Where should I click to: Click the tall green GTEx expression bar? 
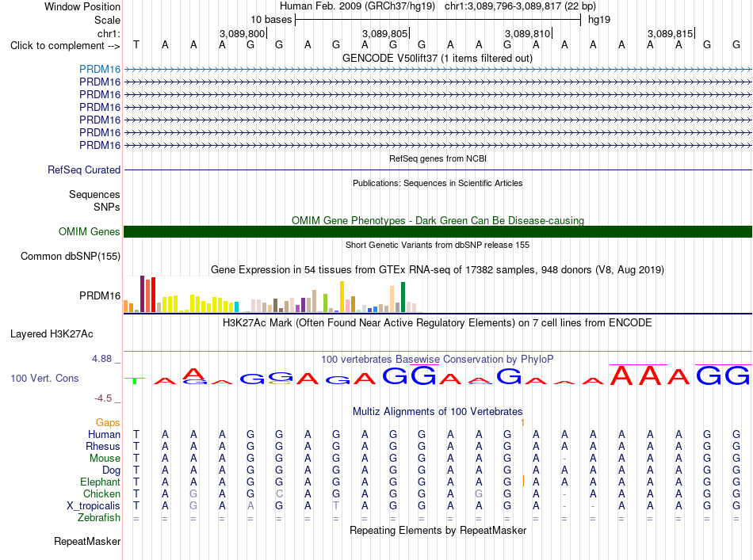coord(403,298)
